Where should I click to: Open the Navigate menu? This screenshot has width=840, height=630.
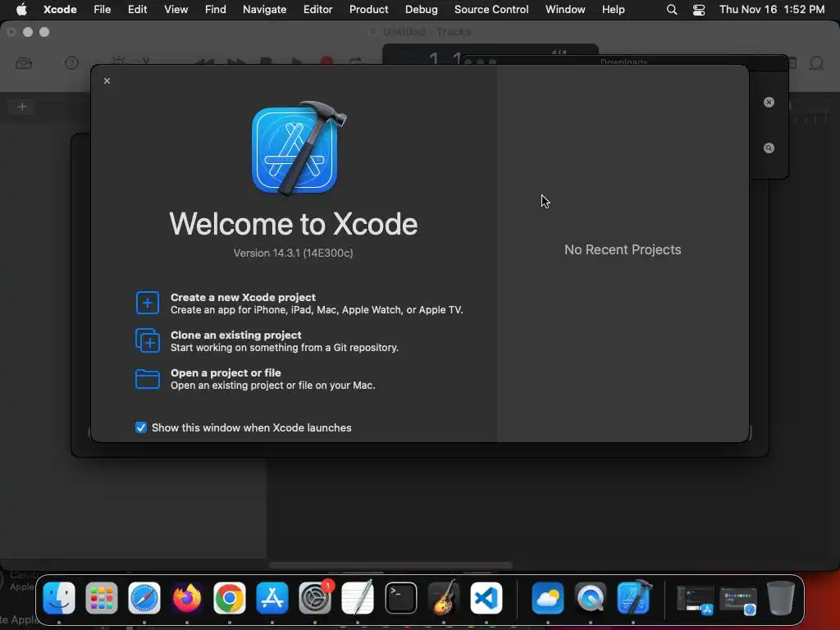[264, 9]
